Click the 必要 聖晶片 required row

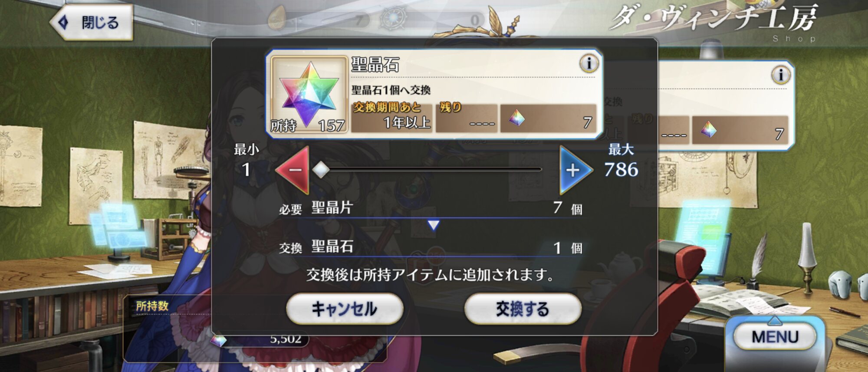click(x=431, y=208)
